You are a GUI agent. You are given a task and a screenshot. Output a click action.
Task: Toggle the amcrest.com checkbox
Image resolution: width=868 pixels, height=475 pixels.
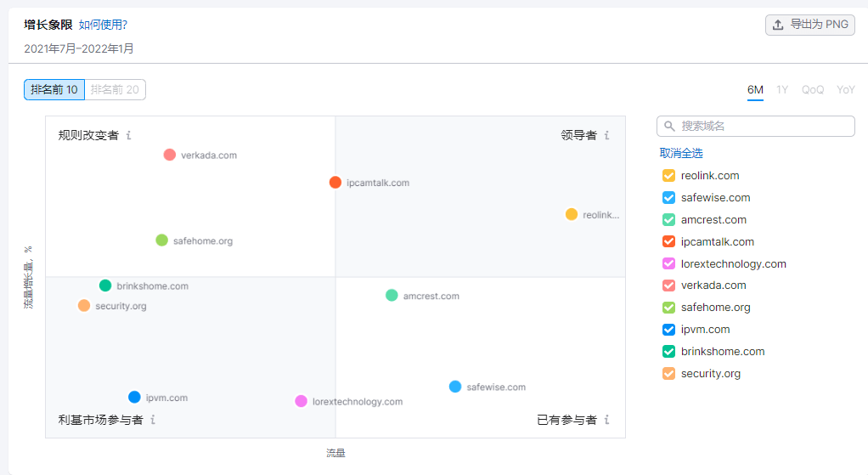[668, 220]
